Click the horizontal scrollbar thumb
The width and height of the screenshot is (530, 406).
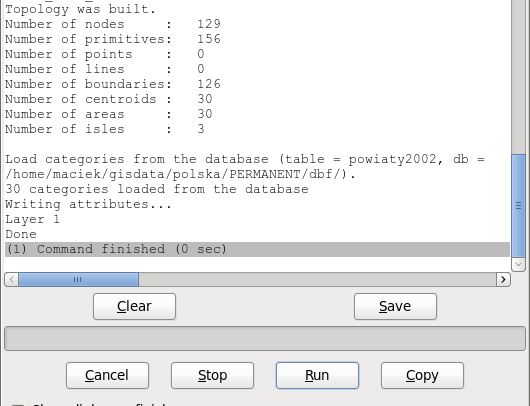click(78, 280)
